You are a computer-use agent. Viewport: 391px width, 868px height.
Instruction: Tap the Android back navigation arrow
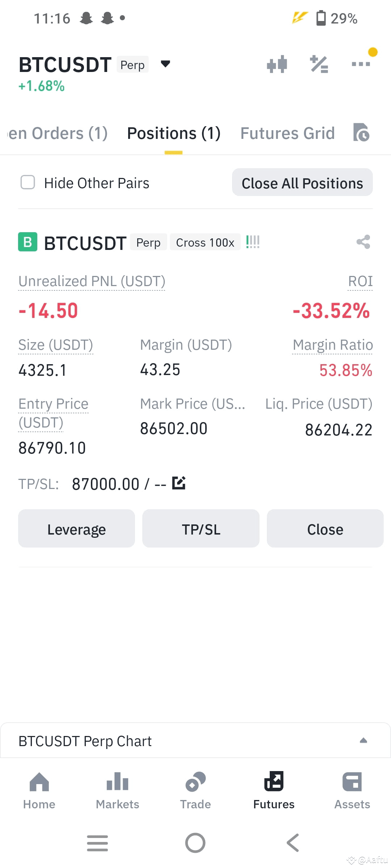pos(293,843)
